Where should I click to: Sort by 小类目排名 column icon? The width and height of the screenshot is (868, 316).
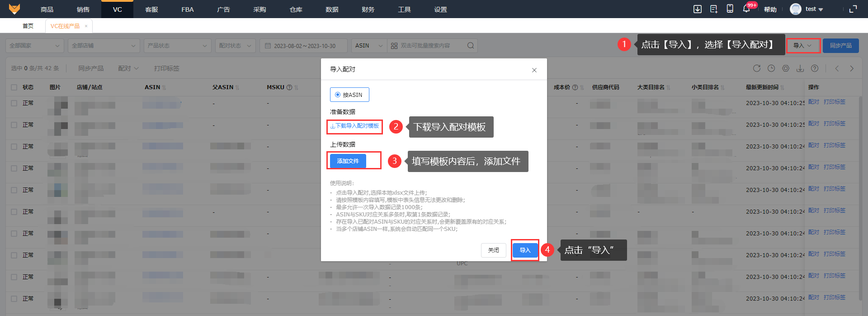click(x=722, y=87)
